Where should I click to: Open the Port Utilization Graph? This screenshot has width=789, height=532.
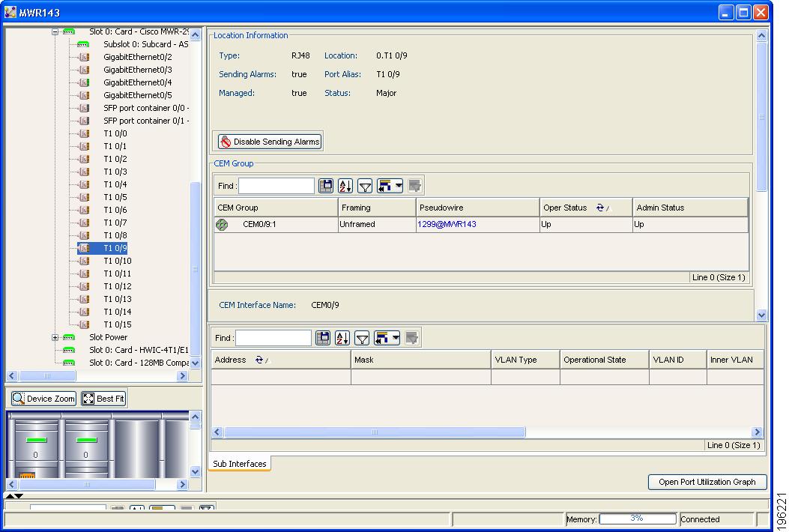click(707, 482)
